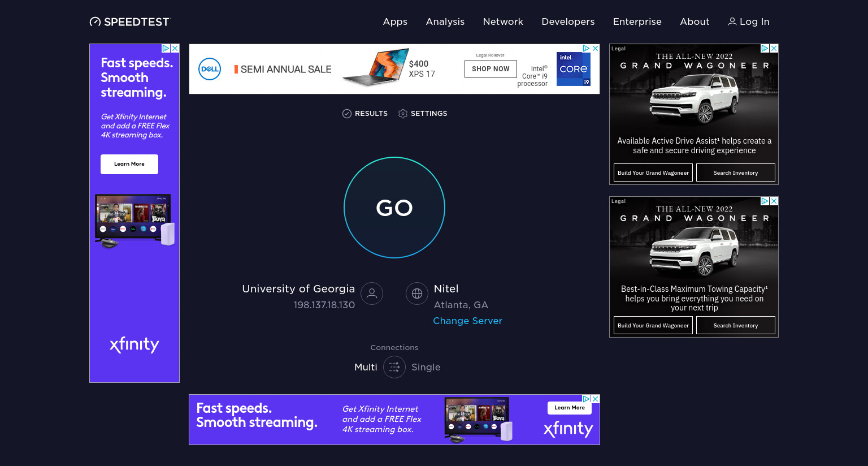Image resolution: width=868 pixels, height=466 pixels.
Task: Click the globe server icon
Action: click(417, 294)
